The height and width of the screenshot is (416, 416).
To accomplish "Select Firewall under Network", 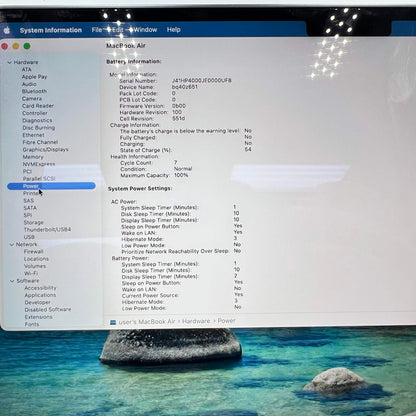I will tap(34, 252).
